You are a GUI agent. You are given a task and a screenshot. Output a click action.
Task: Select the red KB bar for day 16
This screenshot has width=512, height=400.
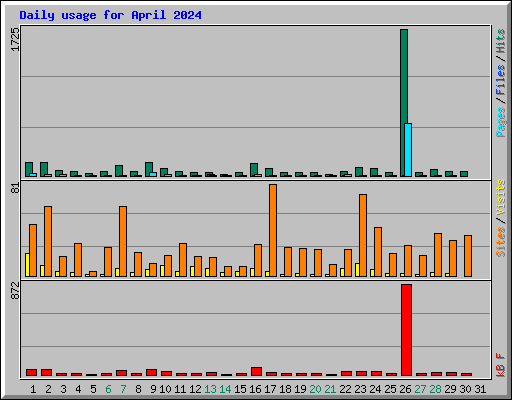[x=256, y=372]
